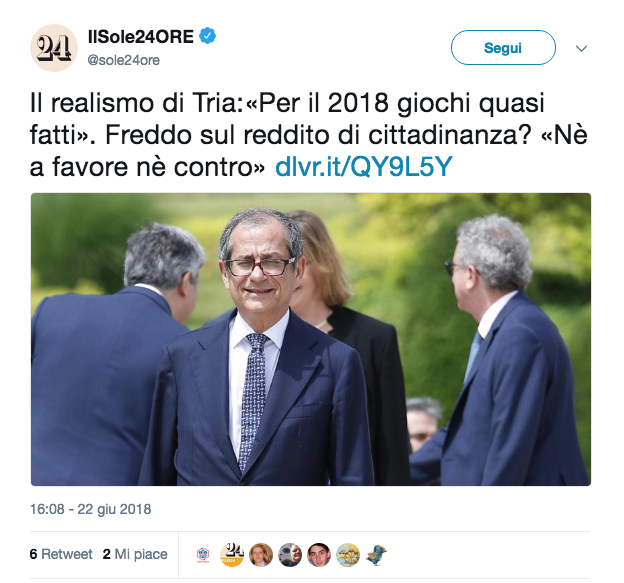Open the blue bird avatar
624x583 pixels.
point(377,554)
